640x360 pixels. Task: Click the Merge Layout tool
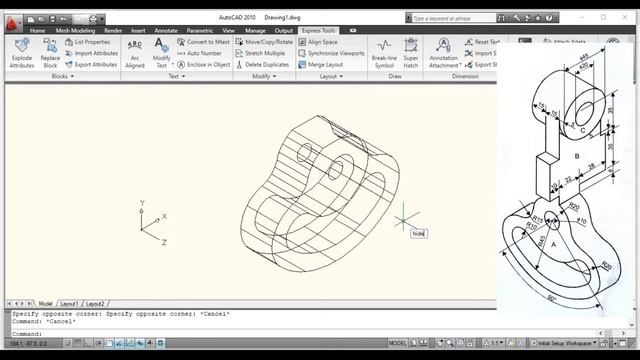tap(320, 64)
